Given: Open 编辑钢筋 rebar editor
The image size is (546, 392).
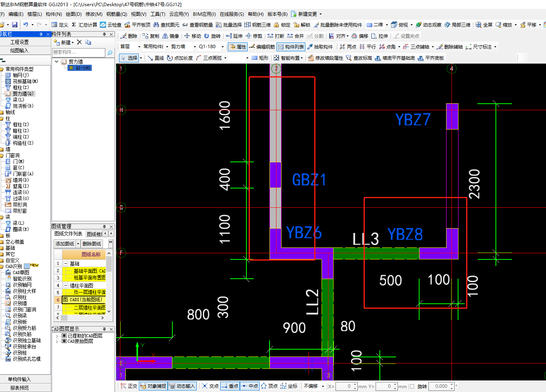Looking at the screenshot, I should pyautogui.click(x=262, y=47).
